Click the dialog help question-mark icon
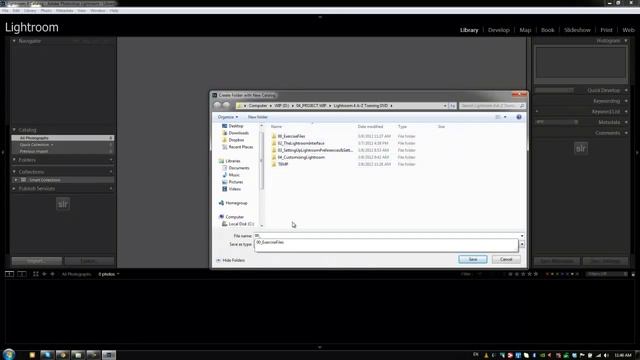This screenshot has height=360, width=640. [x=519, y=117]
